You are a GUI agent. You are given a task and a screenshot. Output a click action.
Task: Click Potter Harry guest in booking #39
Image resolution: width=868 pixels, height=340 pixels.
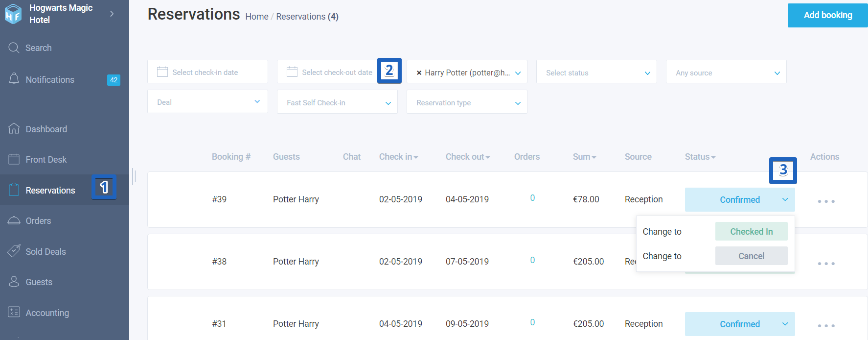(296, 199)
